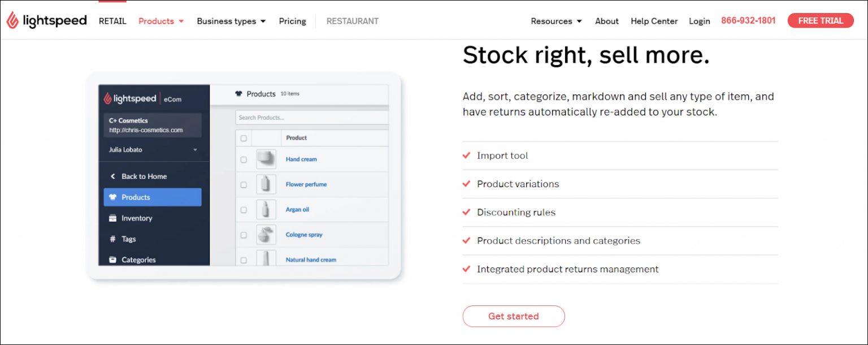Click the Hand cream product thumbnail
The width and height of the screenshot is (868, 345).
tap(266, 159)
